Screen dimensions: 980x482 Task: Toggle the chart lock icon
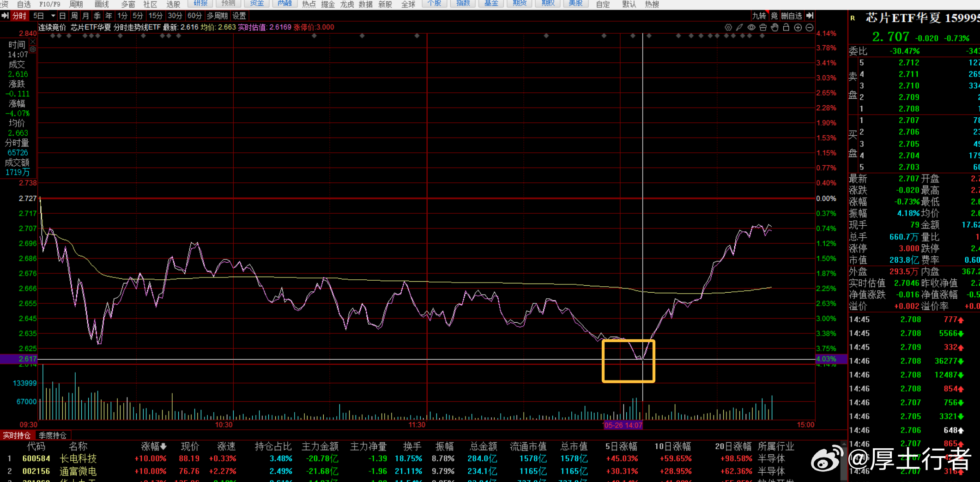786,28
